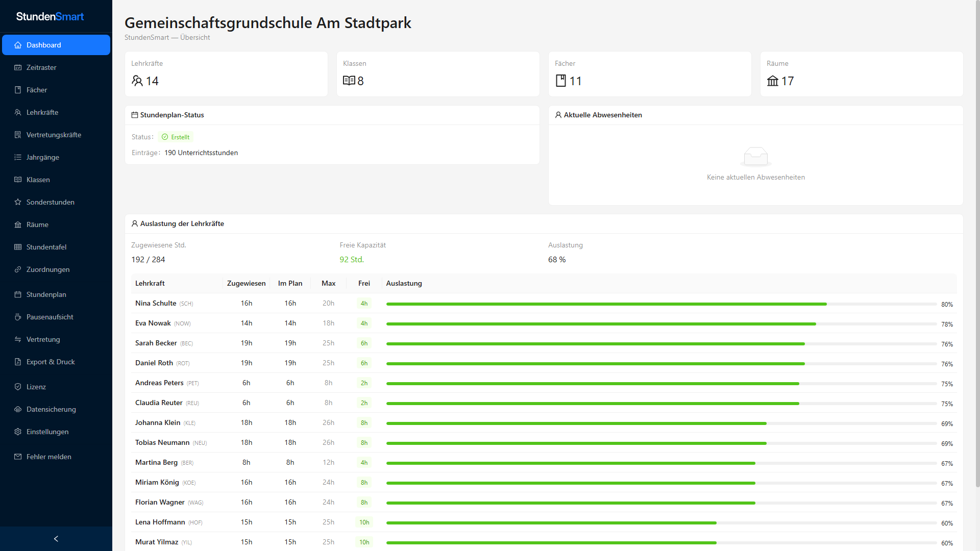Click the Jahrgänge list icon
980x551 pixels.
pyautogui.click(x=18, y=157)
